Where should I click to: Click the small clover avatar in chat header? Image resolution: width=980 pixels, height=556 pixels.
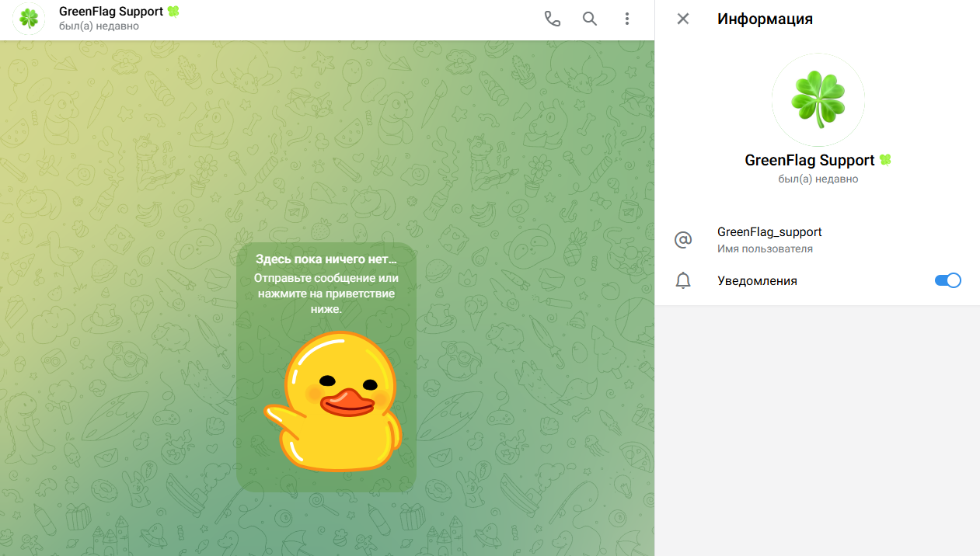[29, 19]
